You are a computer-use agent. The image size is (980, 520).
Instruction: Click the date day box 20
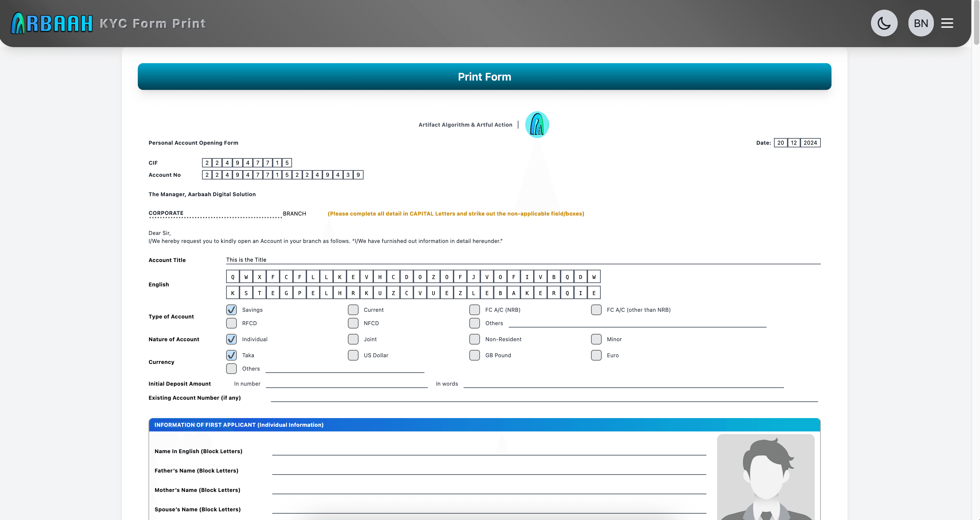[x=781, y=143]
